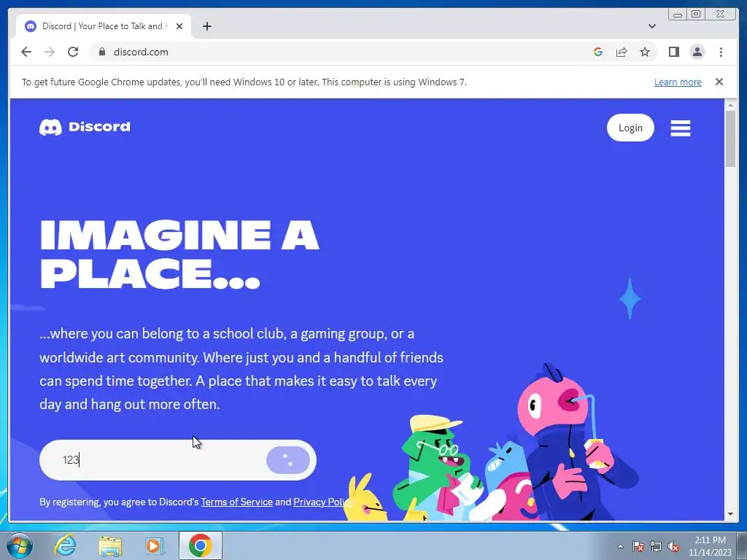Open the Chrome profile avatar menu
747x560 pixels.
pos(697,52)
